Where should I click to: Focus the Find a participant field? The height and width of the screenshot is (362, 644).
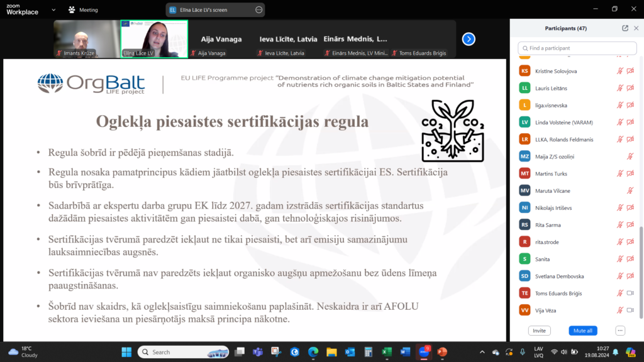click(x=577, y=48)
